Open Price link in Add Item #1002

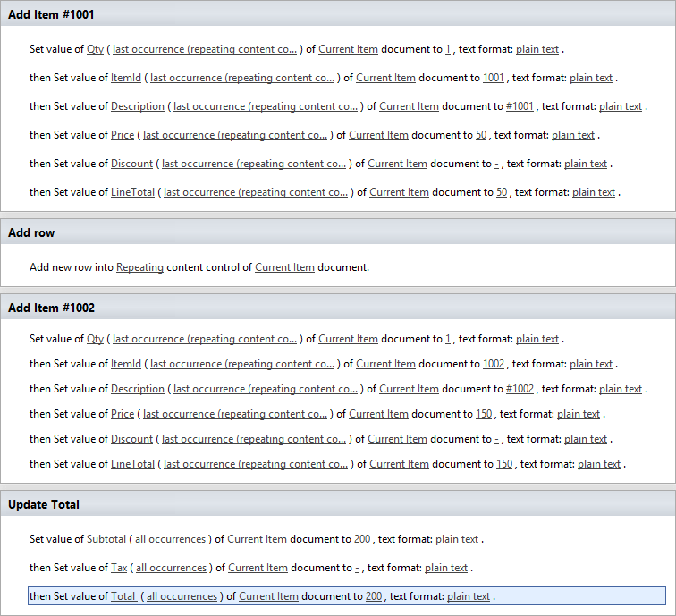coord(123,414)
